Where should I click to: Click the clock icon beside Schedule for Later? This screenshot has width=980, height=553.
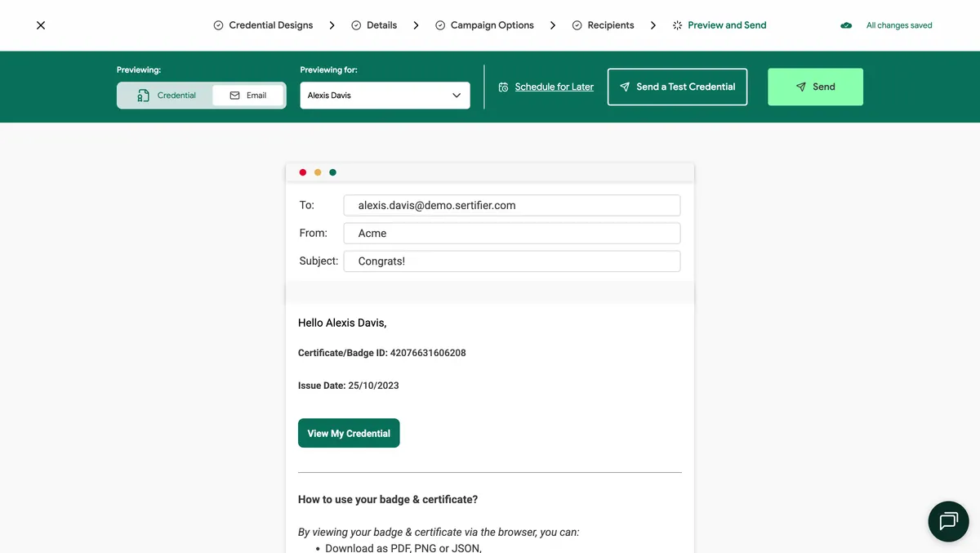point(505,87)
